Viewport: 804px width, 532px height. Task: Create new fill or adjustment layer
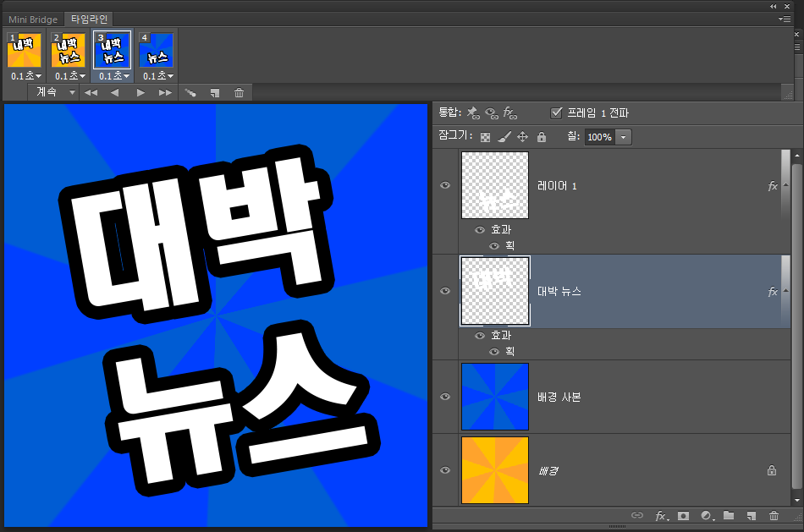coord(707,516)
